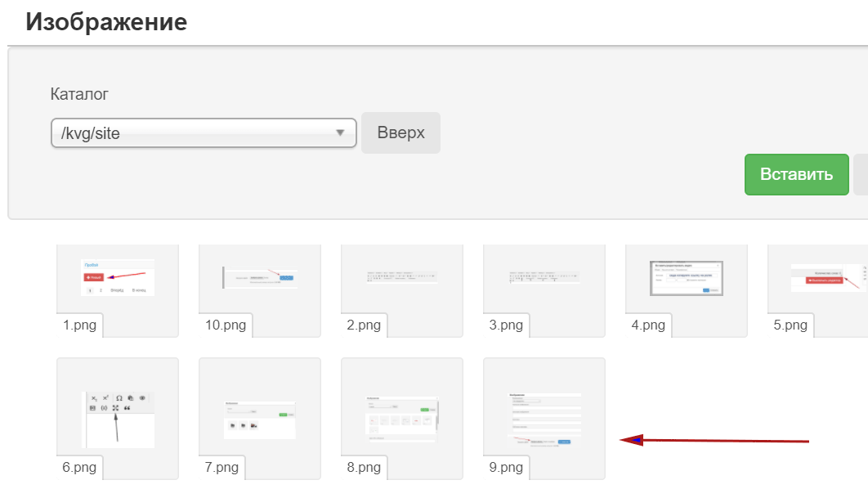The width and height of the screenshot is (868, 498).
Task: Click the 10.png filename label
Action: click(x=225, y=325)
